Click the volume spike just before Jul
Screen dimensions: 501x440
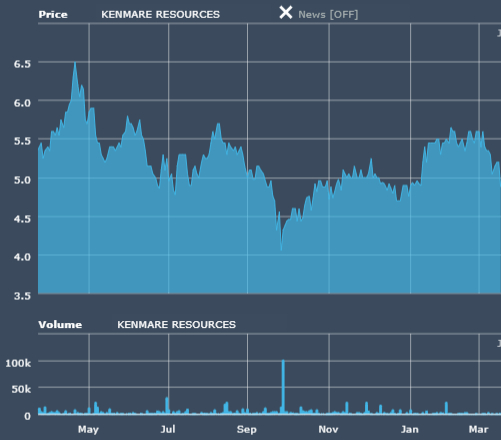click(x=167, y=406)
